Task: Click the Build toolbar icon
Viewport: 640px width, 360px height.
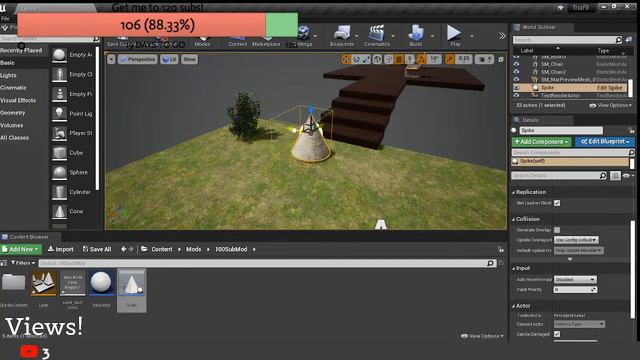Action: 416,34
